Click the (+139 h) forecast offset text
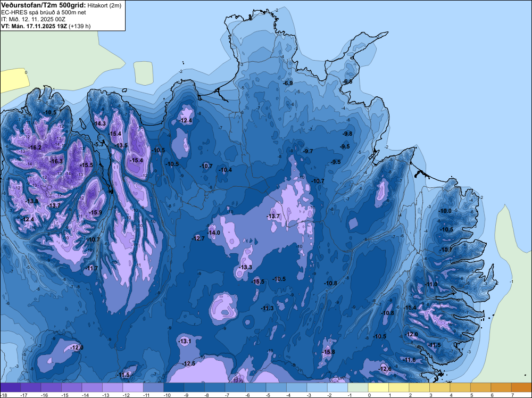Image resolution: width=532 pixels, height=398 pixels. click(79, 26)
